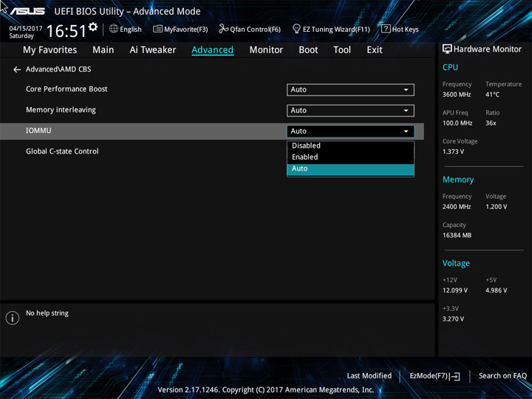The width and height of the screenshot is (532, 399).
Task: Click the CPU frequency 3600 MHz value
Action: point(457,95)
